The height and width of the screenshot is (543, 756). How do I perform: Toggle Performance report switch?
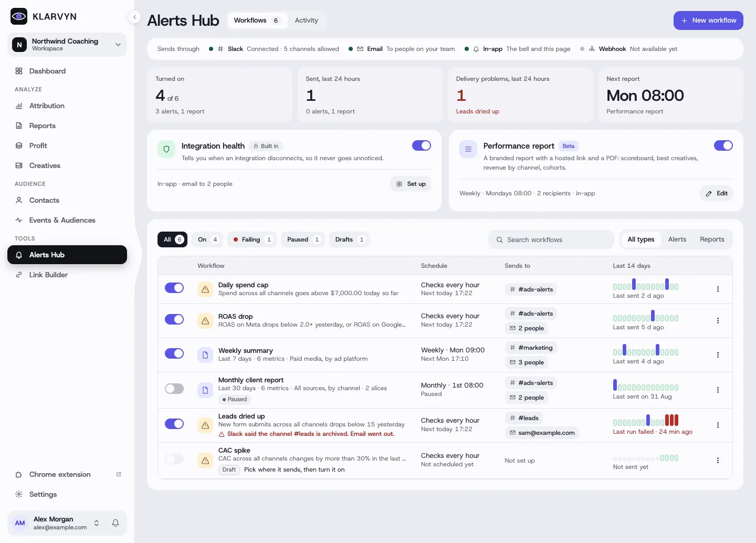(x=723, y=145)
